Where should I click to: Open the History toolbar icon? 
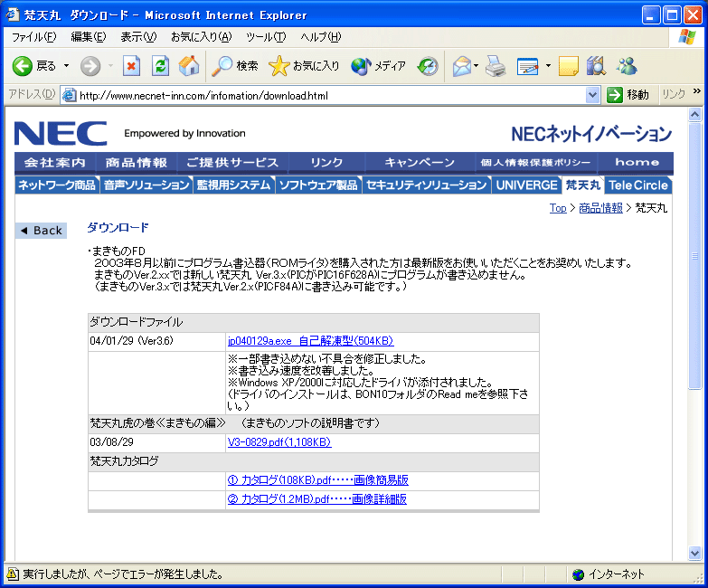coord(428,66)
